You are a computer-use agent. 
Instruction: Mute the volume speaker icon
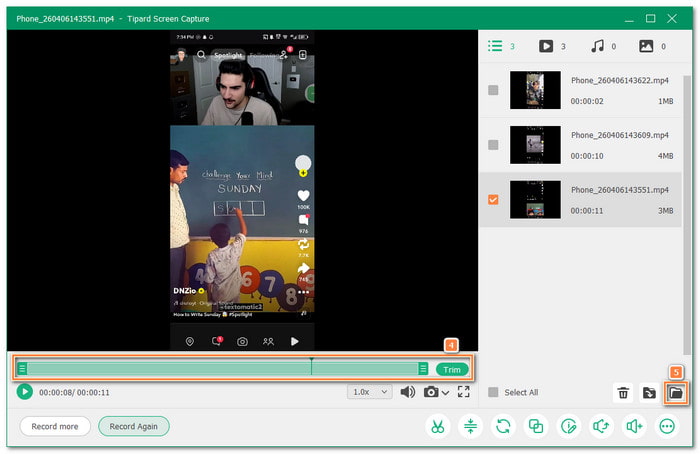407,392
